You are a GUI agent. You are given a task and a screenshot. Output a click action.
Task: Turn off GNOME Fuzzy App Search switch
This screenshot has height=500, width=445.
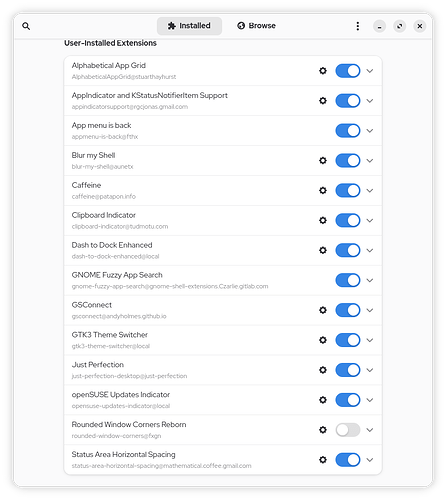click(x=348, y=280)
